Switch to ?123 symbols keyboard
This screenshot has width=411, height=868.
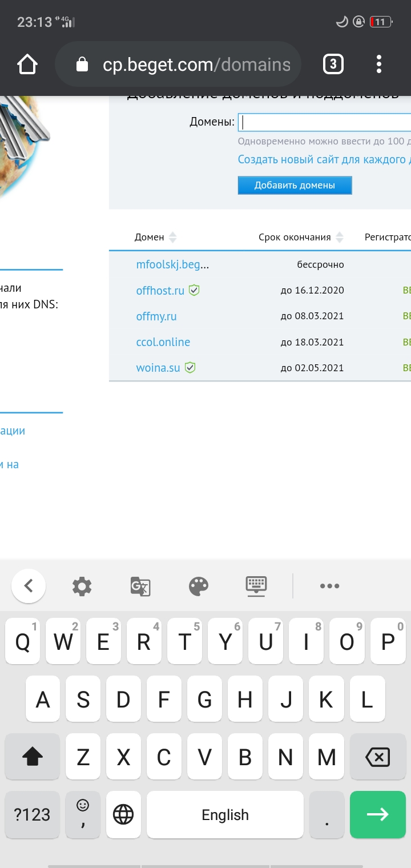coord(33,815)
